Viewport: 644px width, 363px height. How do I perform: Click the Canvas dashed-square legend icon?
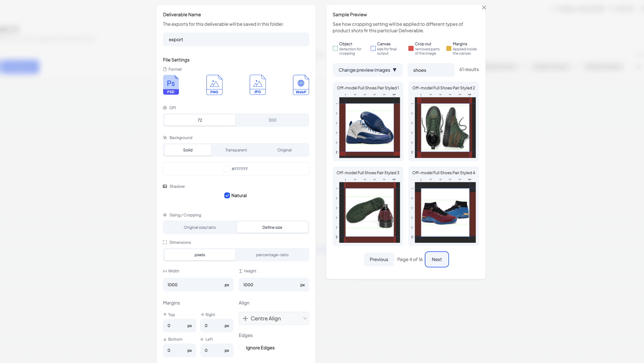click(x=373, y=48)
